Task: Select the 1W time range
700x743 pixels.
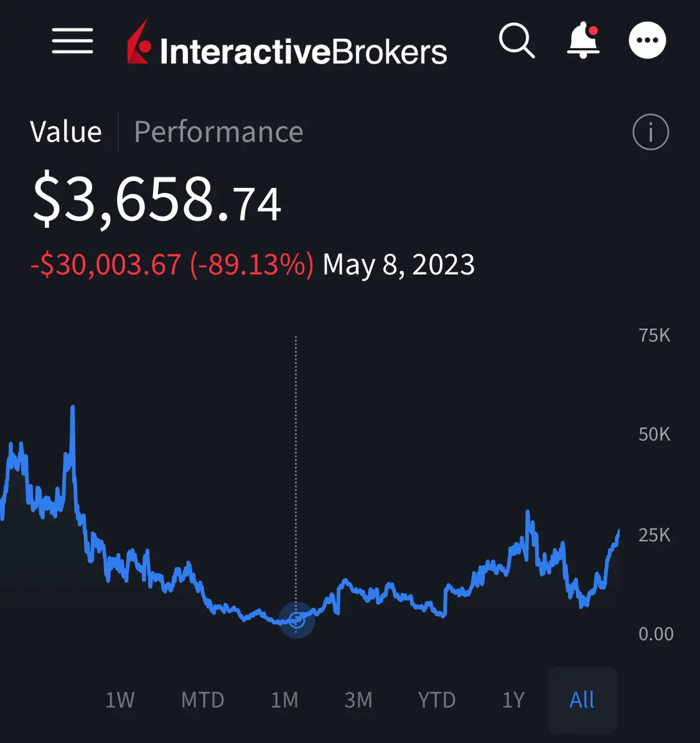Action: coord(120,700)
